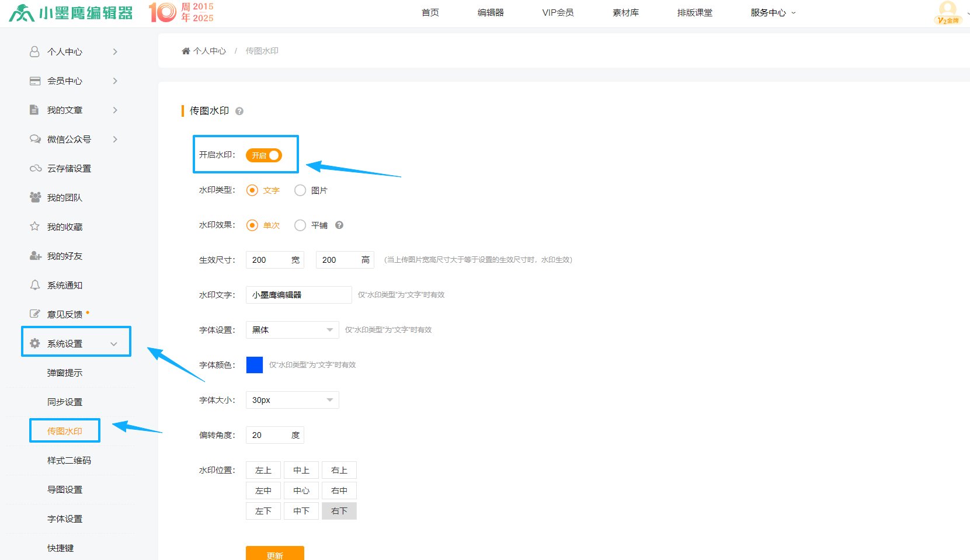970x560 pixels.
Task: Turn off the 开启水印 toggle switch
Action: click(x=264, y=155)
